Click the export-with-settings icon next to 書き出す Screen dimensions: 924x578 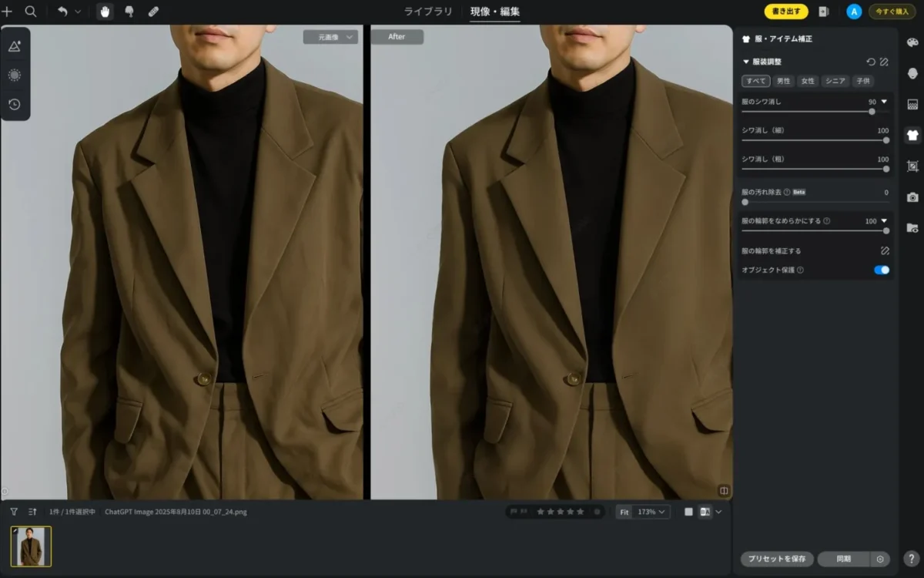click(823, 12)
